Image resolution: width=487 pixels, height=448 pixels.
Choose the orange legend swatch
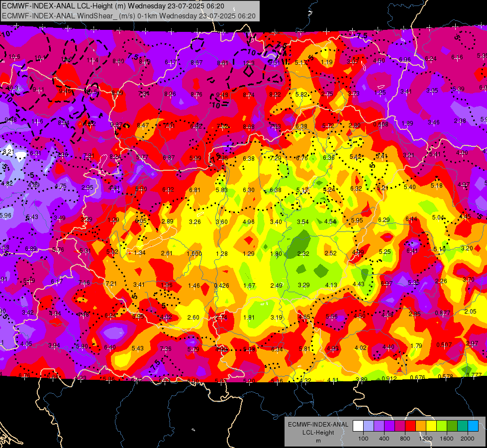pos(421,426)
